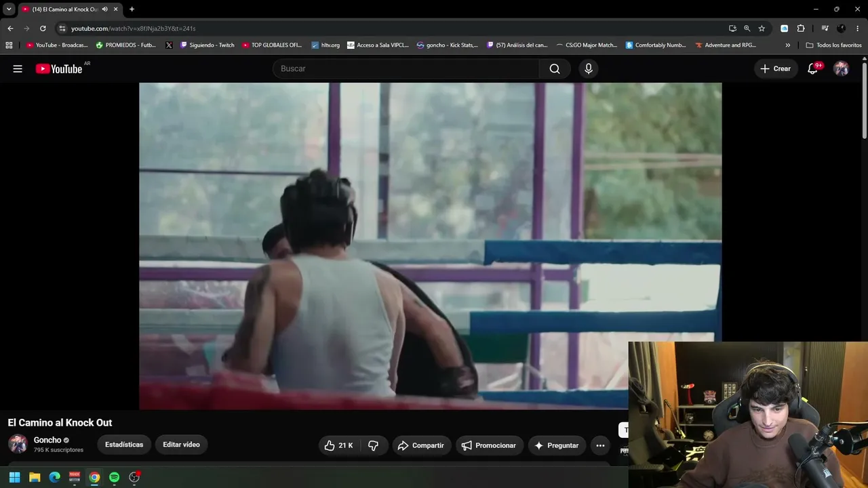Viewport: 868px width, 488px height.
Task: Click the video player frame
Action: (430, 246)
